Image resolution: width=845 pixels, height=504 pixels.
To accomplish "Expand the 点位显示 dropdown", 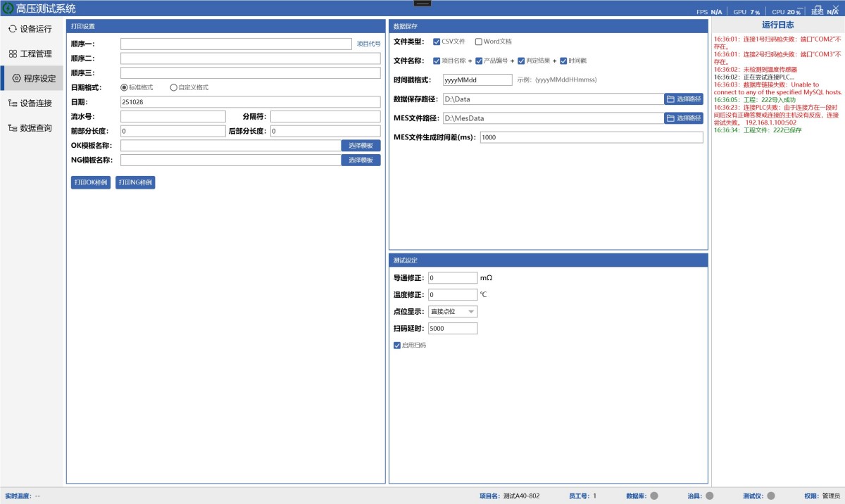I will point(471,311).
